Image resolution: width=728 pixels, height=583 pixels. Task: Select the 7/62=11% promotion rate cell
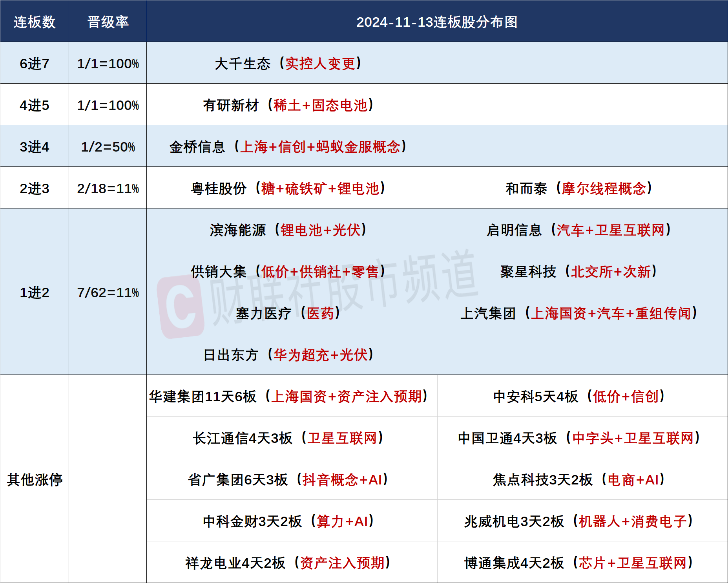(108, 292)
